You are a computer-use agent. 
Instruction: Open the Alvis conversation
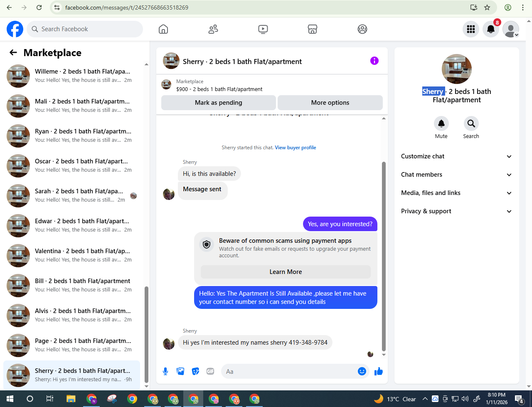coord(71,316)
